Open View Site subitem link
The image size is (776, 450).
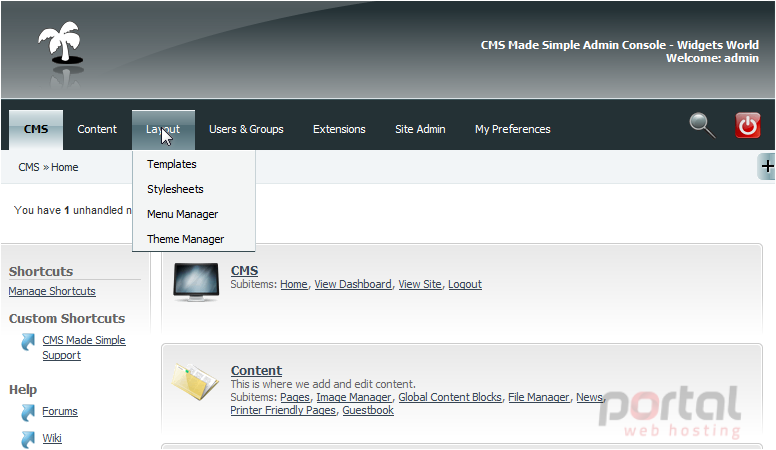[x=420, y=284]
